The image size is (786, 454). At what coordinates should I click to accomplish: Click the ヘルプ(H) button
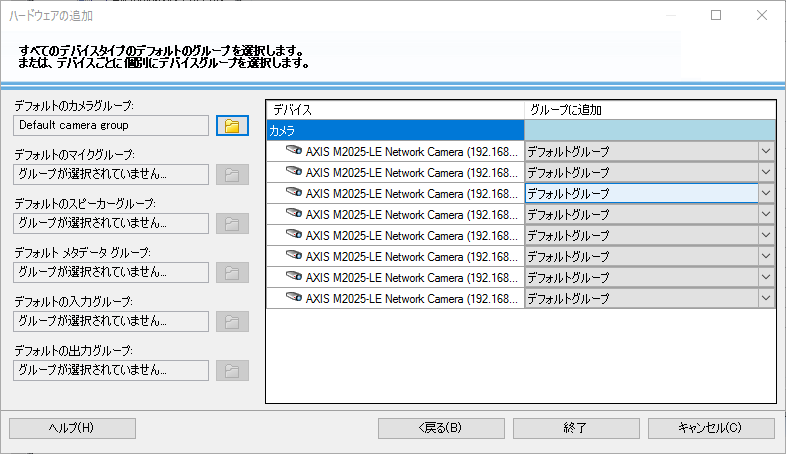[x=72, y=428]
